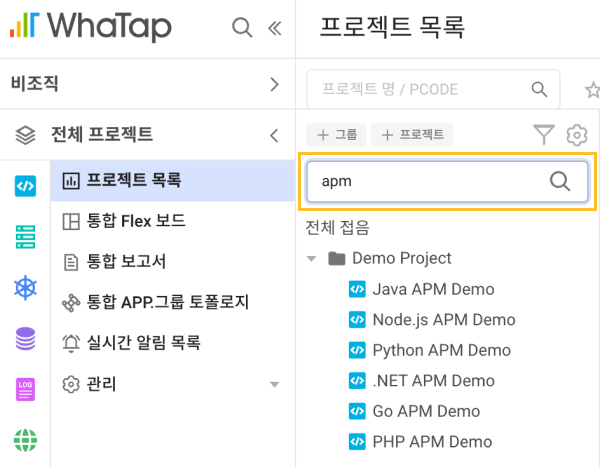Viewport: 600px width, 468px height.
Task: Open the .NET APM Demo project
Action: pos(434,381)
